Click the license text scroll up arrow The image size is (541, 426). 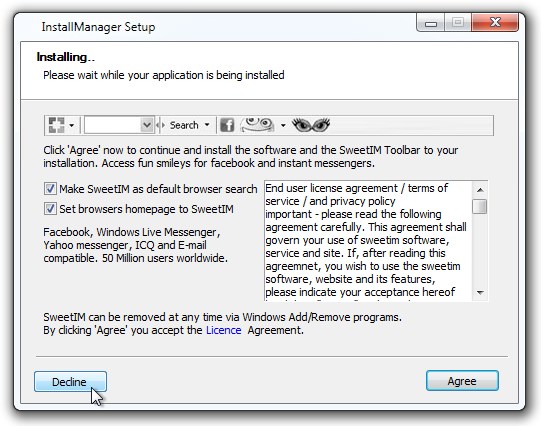[x=480, y=190]
